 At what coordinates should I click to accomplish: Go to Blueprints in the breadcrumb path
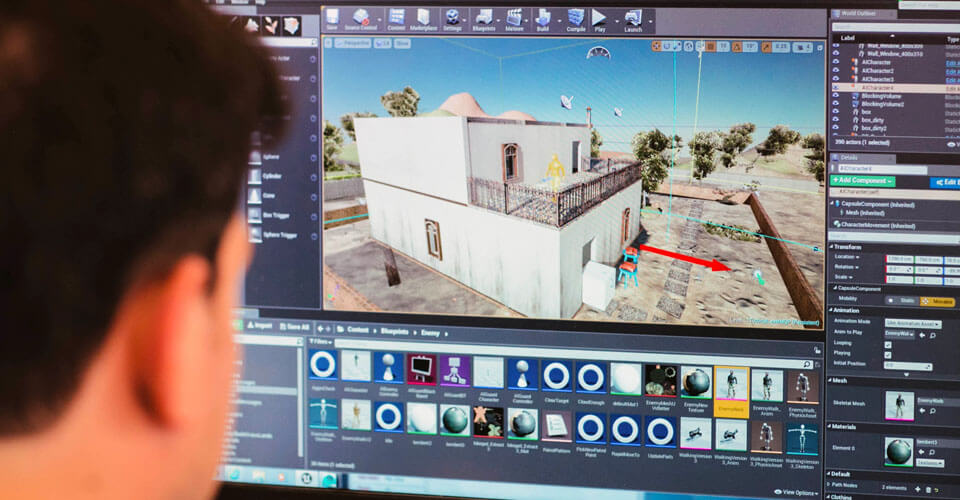(395, 331)
